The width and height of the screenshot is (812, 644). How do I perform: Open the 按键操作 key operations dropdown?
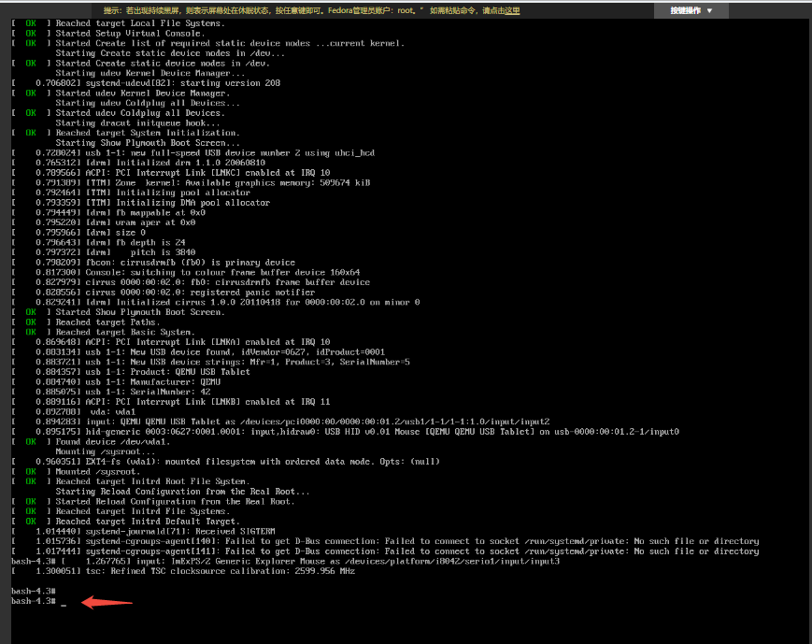[691, 10]
